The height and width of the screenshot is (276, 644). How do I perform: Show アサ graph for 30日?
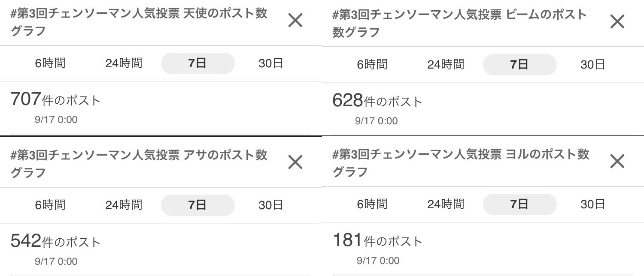point(271,205)
